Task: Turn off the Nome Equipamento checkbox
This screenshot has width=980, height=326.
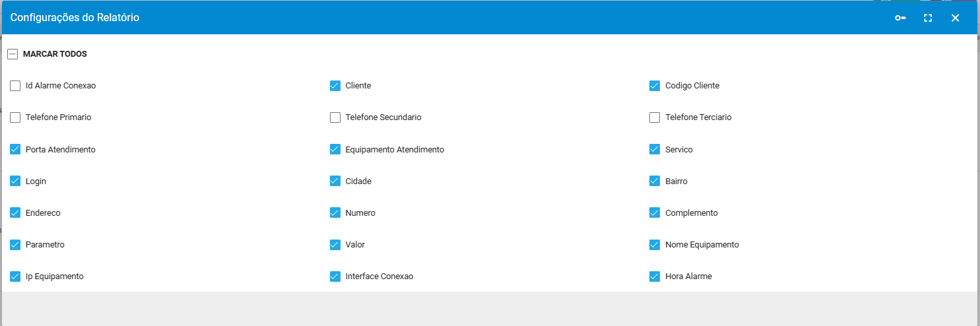Action: (655, 245)
